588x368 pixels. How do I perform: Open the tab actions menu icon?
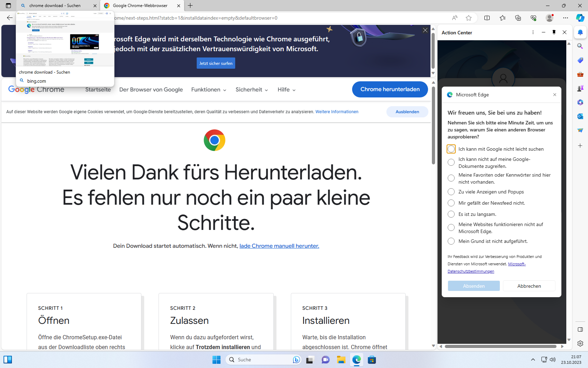click(8, 6)
